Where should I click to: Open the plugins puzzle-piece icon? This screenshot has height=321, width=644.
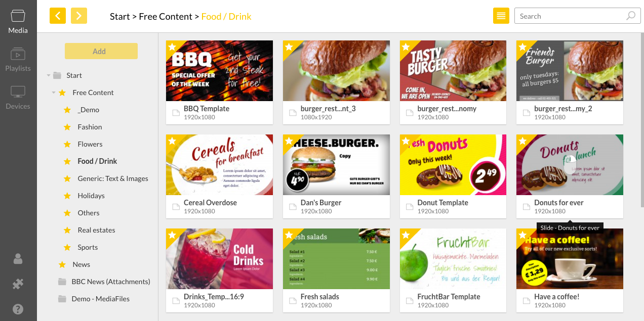(x=18, y=284)
